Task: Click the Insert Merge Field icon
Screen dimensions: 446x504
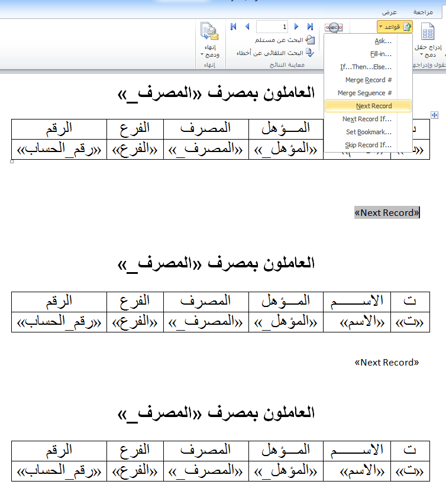Action: [427, 33]
